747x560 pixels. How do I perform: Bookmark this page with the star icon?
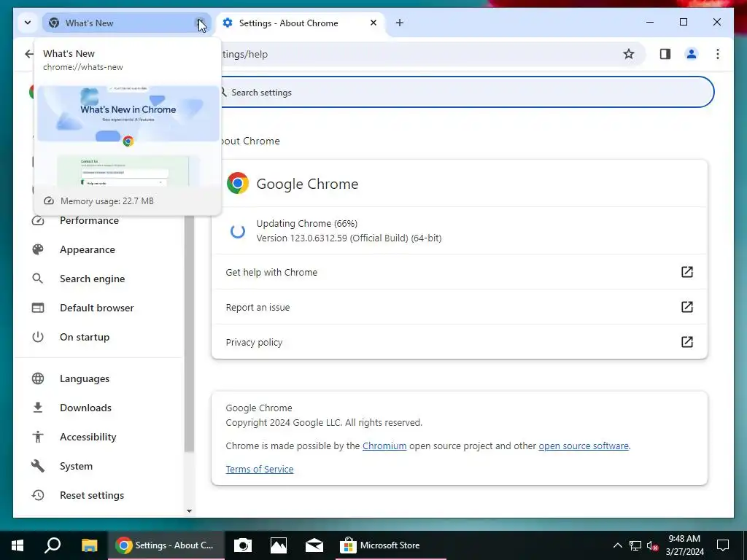coord(629,54)
